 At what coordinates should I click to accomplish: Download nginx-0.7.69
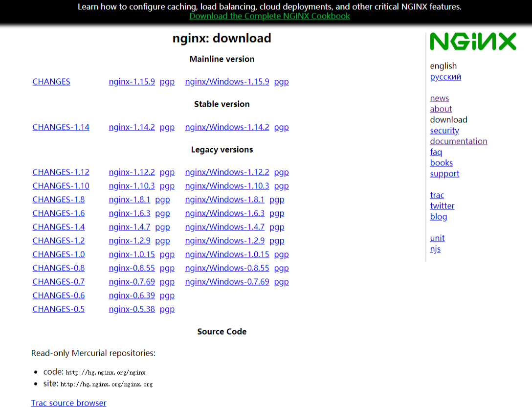tap(132, 281)
